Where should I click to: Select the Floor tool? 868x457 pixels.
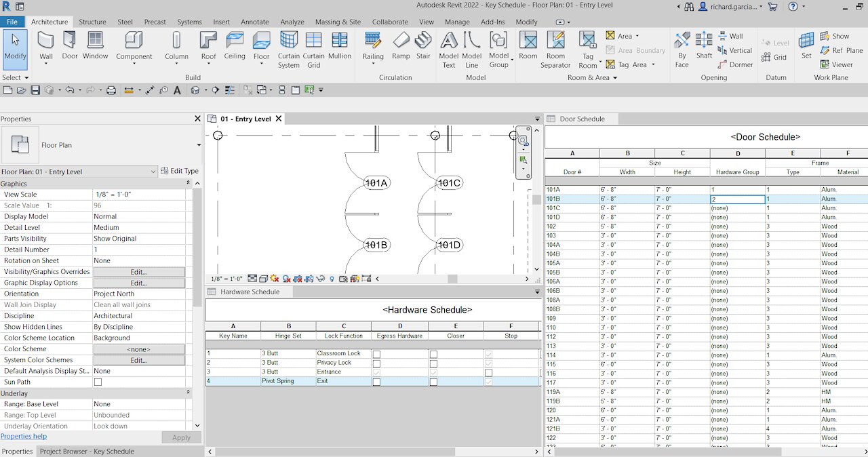(x=261, y=47)
